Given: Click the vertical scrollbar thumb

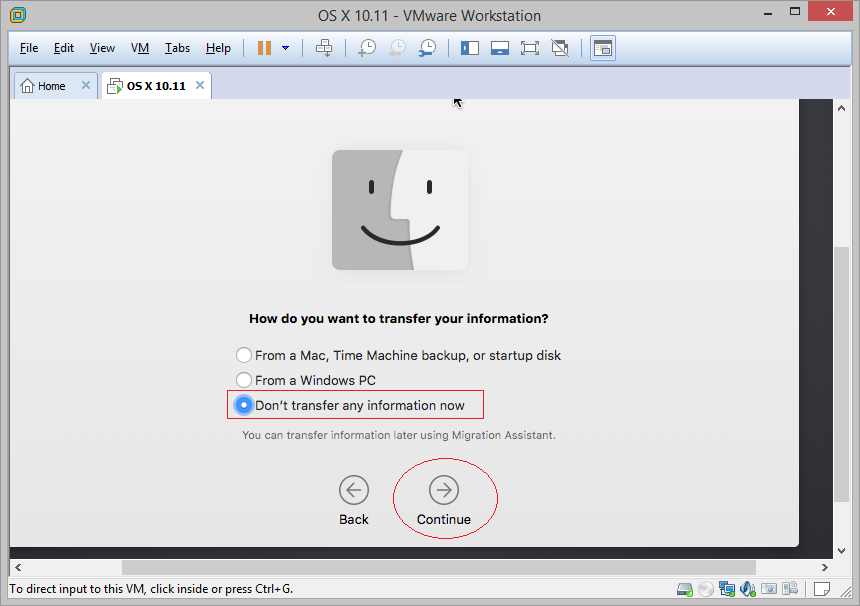Looking at the screenshot, I should pyautogui.click(x=841, y=374).
